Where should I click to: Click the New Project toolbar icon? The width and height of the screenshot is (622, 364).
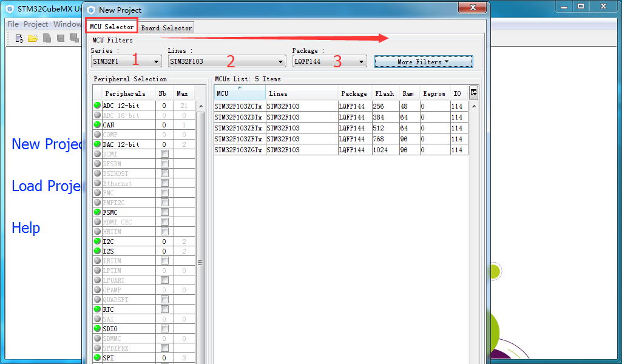tap(19, 38)
